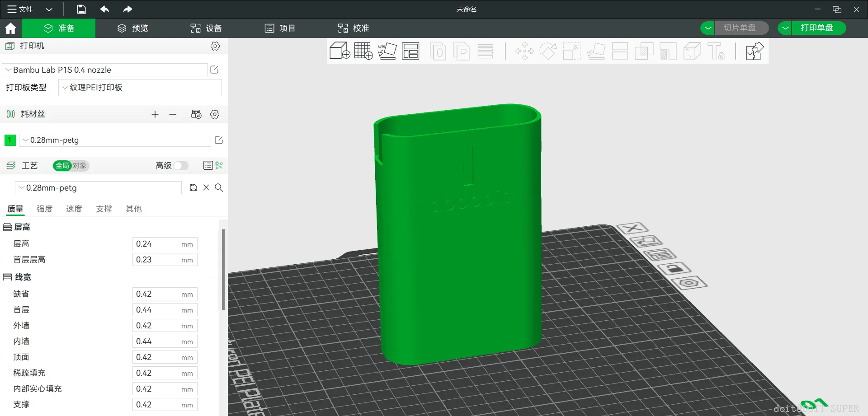The width and height of the screenshot is (868, 416).
Task: Open dropdown arrow beside 打印单盘 button
Action: point(785,28)
